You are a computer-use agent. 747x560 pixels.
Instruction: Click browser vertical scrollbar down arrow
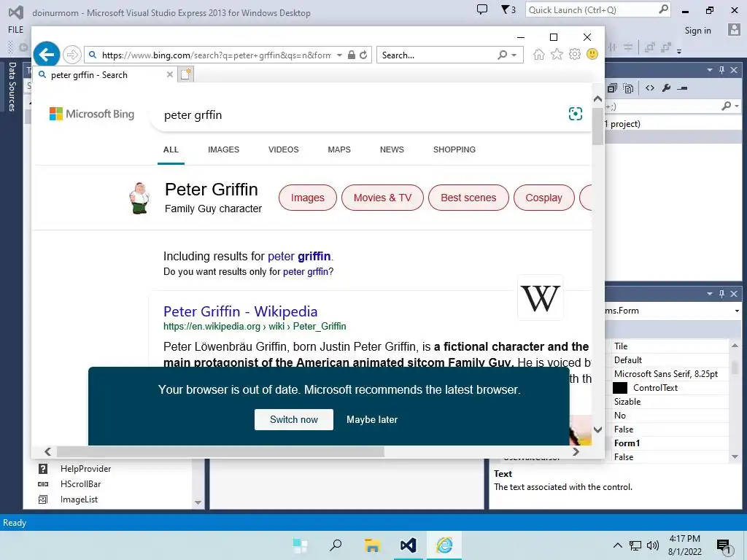(597, 429)
